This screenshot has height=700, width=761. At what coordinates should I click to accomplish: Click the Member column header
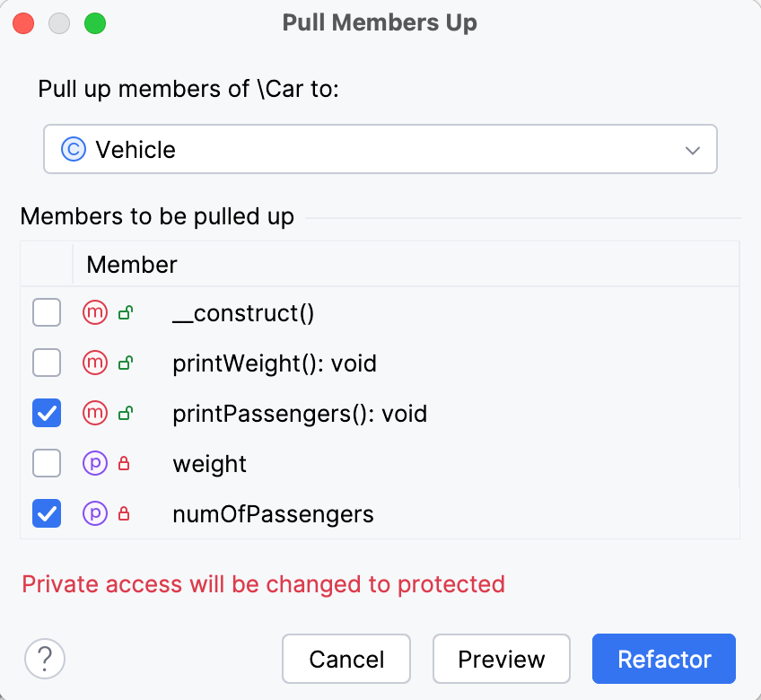[x=131, y=264]
